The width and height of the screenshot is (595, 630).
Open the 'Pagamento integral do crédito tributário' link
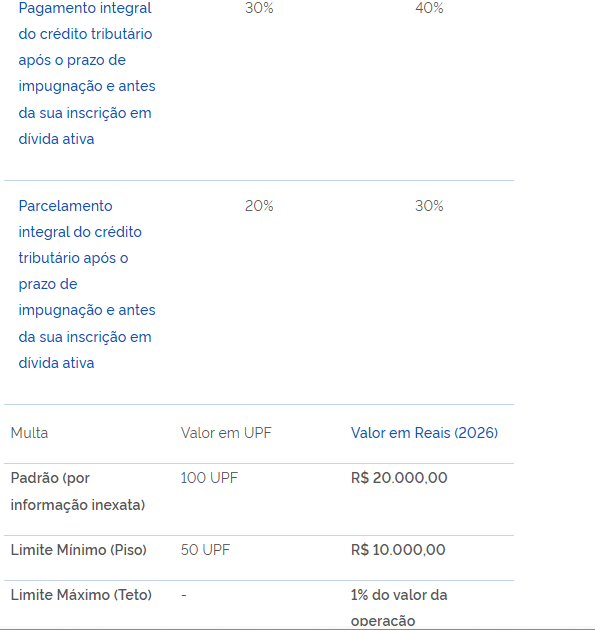[x=87, y=73]
